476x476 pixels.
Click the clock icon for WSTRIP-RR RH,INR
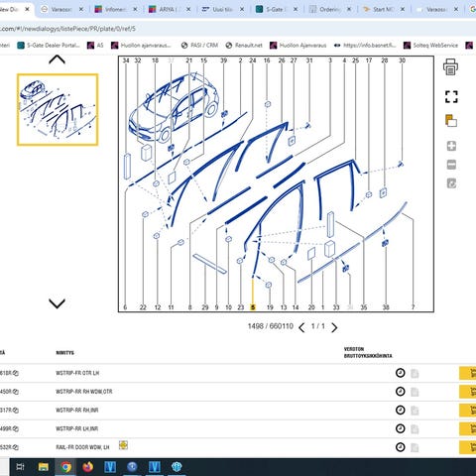pyautogui.click(x=400, y=410)
